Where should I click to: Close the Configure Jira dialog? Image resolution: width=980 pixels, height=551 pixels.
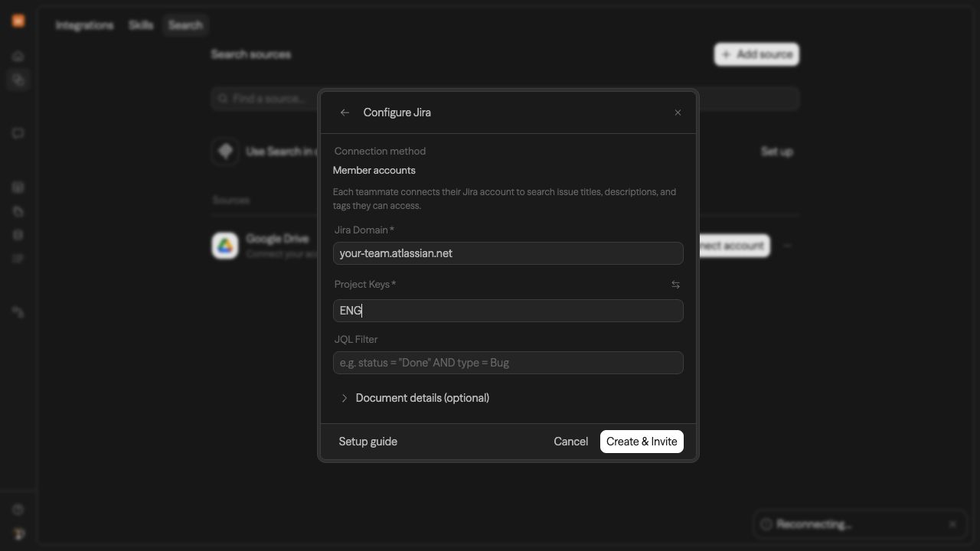click(x=678, y=112)
